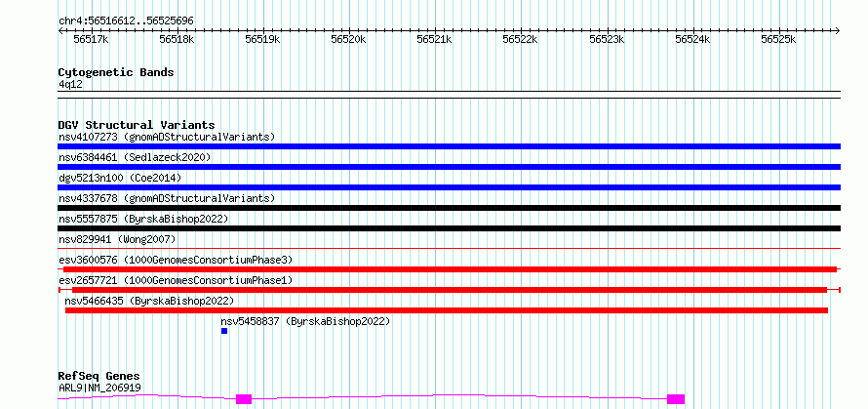868x409 pixels.
Task: Open the nsv5557875 (ByrskaBishop2022) label
Action: click(143, 219)
